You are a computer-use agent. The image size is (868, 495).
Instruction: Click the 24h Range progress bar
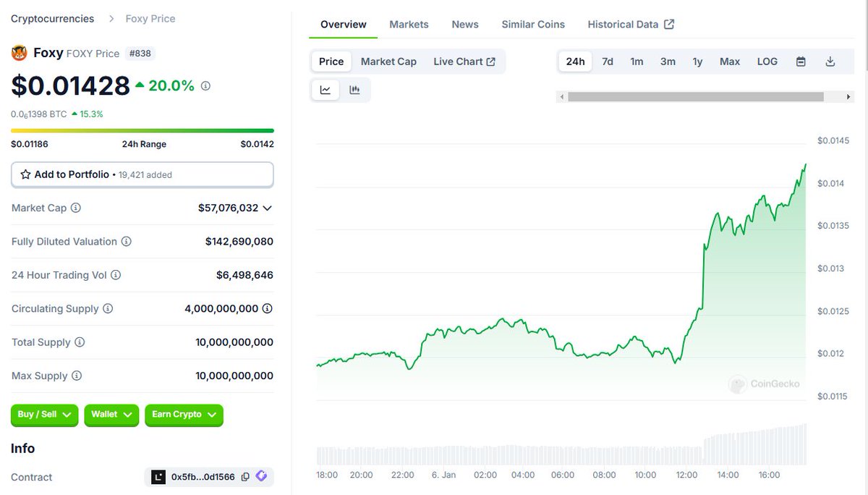pos(142,131)
